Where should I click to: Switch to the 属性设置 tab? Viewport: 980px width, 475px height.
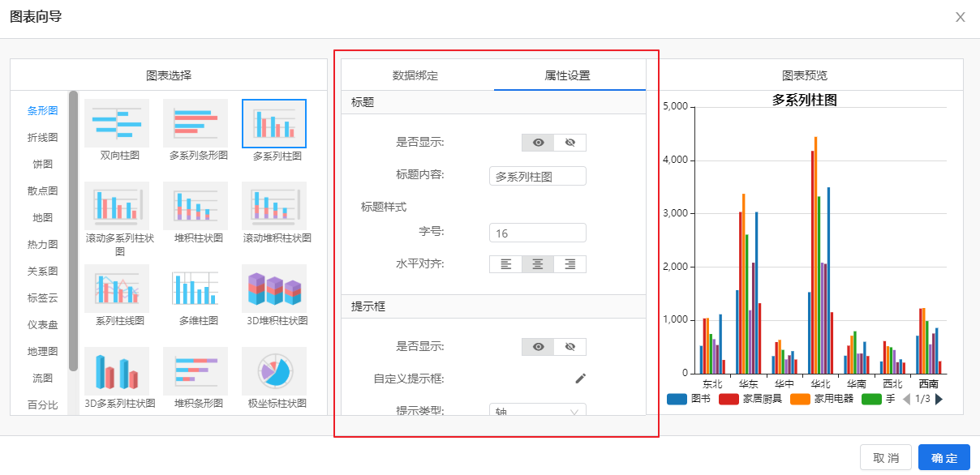[x=568, y=75]
